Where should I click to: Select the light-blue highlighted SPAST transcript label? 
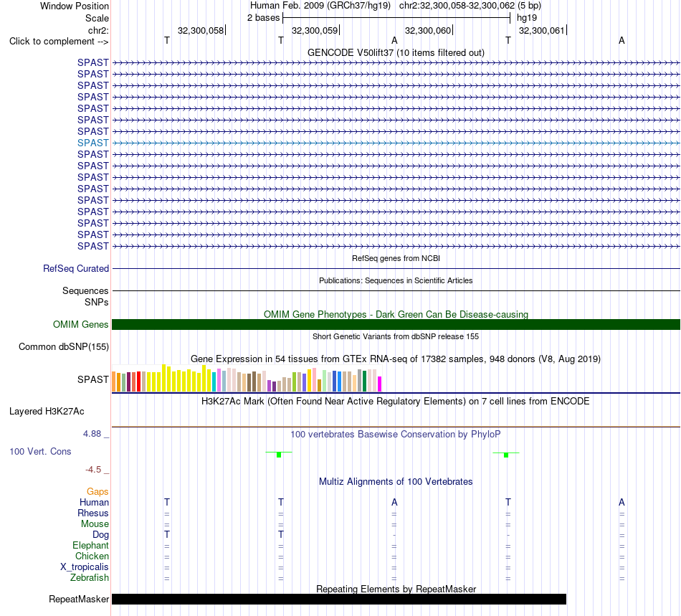[93, 143]
